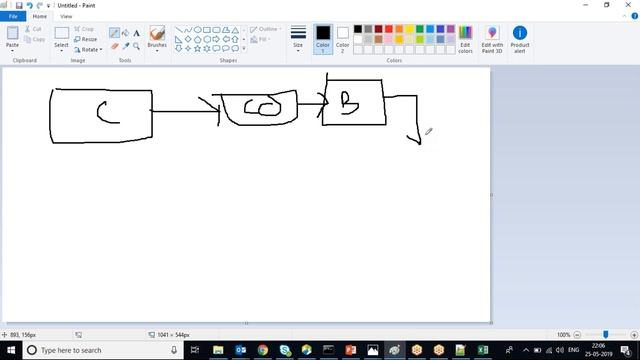Select the Text tool
Image resolution: width=640 pixels, height=360 pixels.
tap(136, 33)
